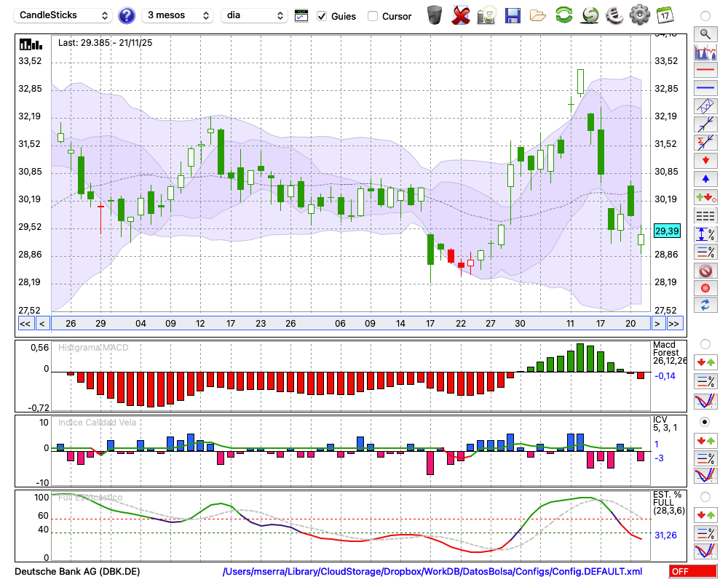Click the red prohibition sign tool
Viewport: 728px width, 582px height.
(705, 271)
